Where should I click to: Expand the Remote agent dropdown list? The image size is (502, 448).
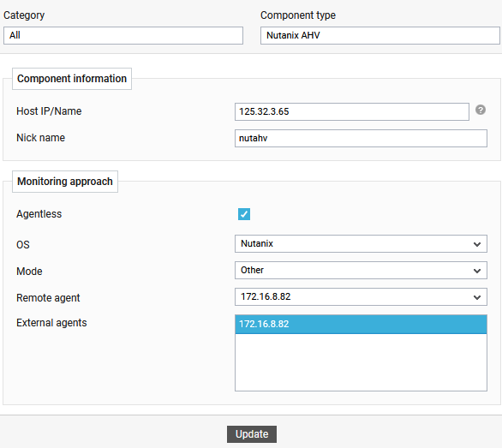361,297
